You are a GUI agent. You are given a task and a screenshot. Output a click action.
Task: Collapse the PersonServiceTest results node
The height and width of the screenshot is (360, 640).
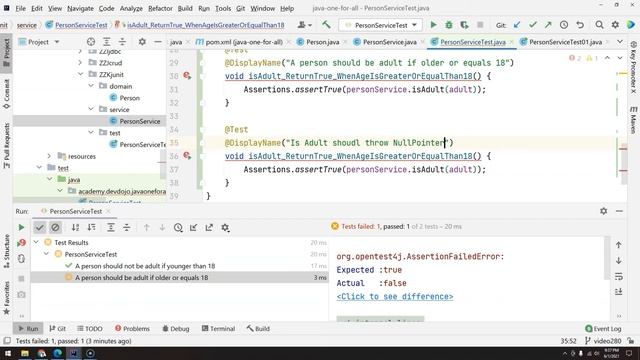(47, 254)
